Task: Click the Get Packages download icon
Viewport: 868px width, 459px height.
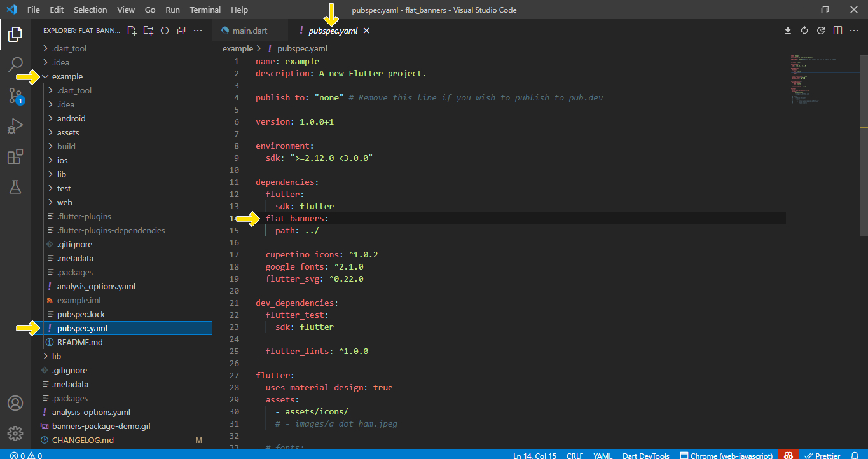Action: click(788, 31)
